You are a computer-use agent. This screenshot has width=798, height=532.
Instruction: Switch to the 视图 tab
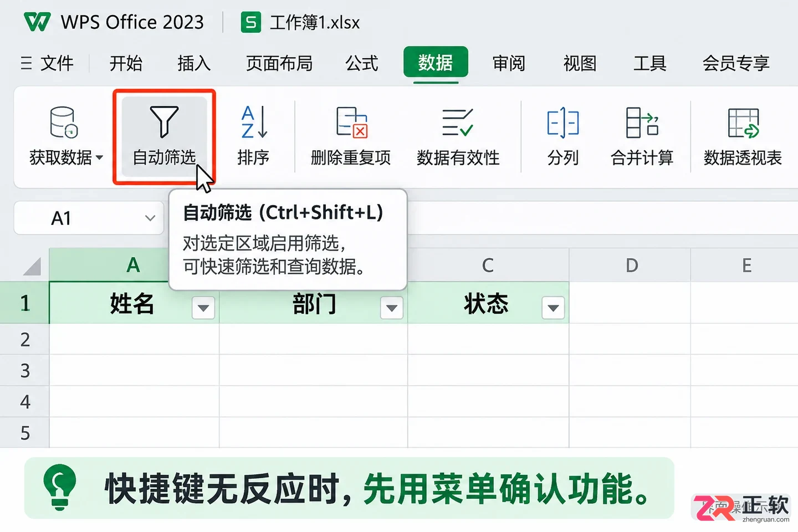[580, 63]
